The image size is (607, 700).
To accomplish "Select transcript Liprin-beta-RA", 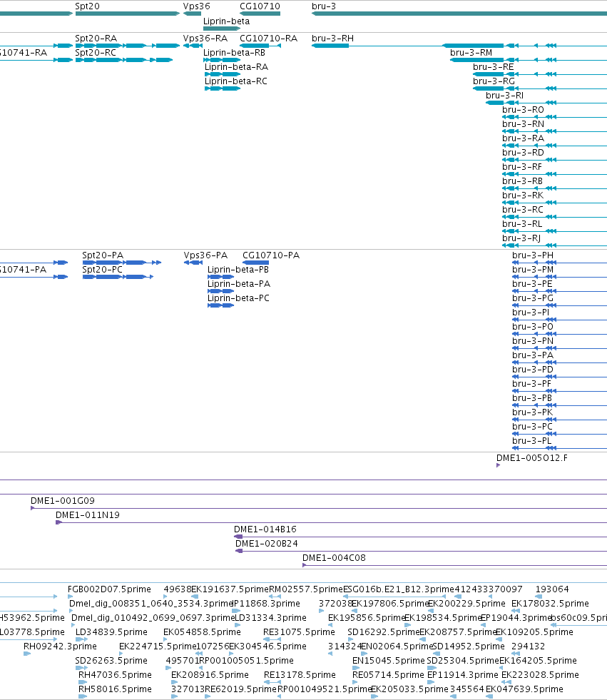I will pyautogui.click(x=236, y=67).
